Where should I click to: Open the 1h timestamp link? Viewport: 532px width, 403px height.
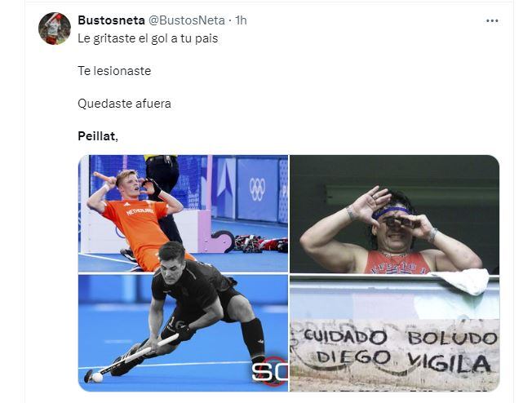point(241,20)
